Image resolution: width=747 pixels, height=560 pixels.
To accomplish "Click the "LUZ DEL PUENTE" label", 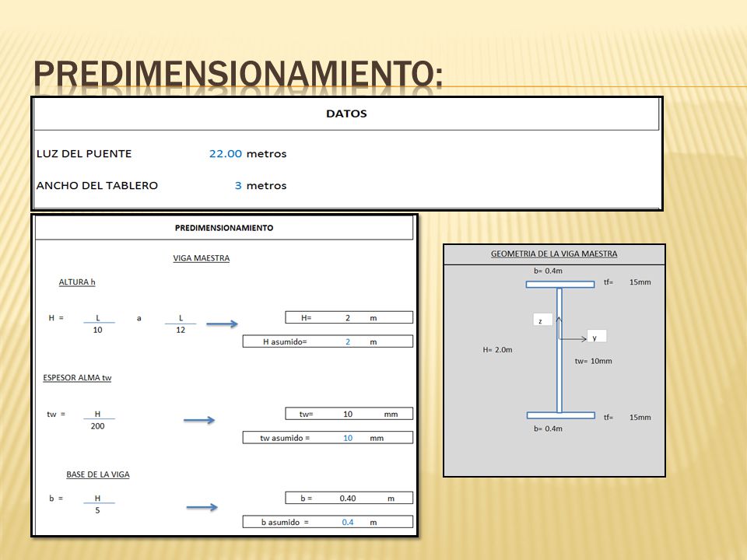I will point(84,154).
